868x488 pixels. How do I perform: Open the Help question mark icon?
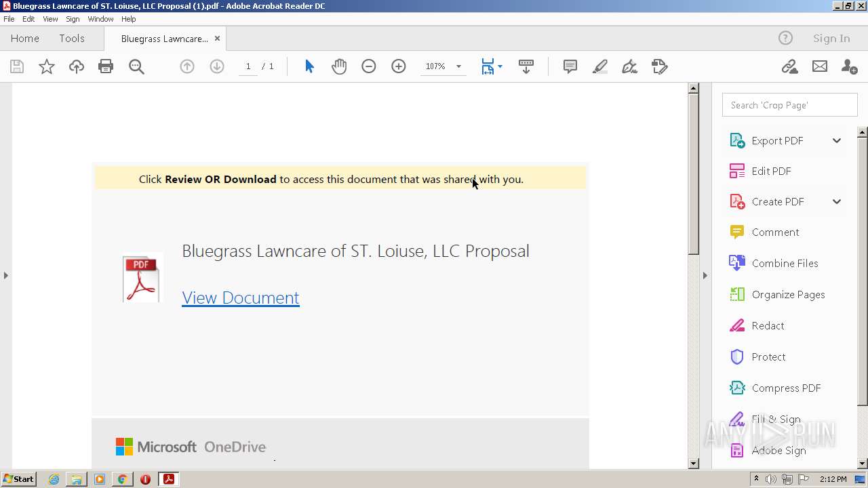(785, 38)
